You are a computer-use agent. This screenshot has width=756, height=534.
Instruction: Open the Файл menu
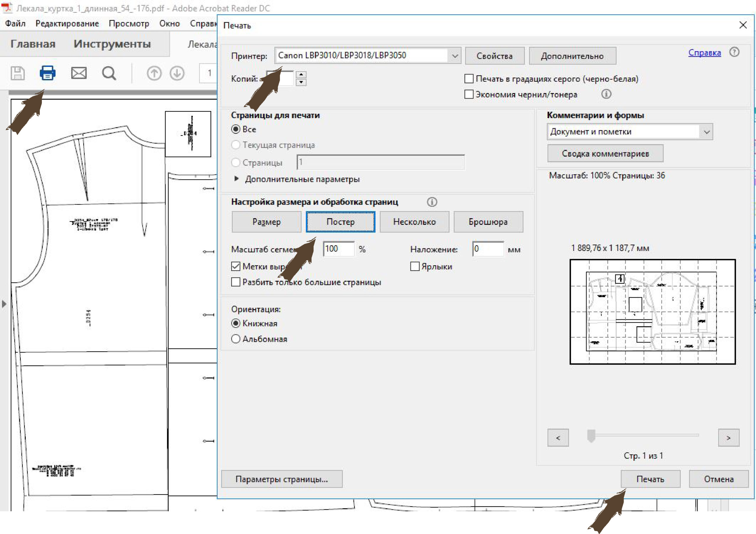pos(15,24)
